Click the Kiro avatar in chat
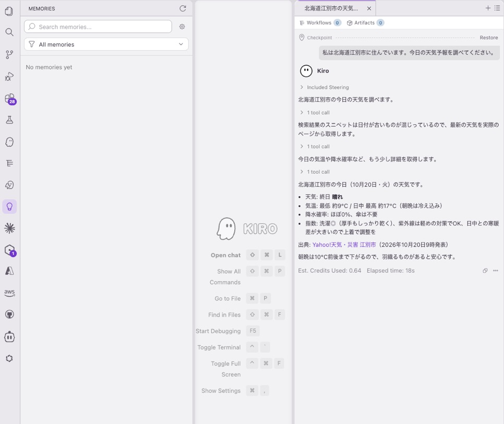This screenshot has width=504, height=424. [306, 71]
